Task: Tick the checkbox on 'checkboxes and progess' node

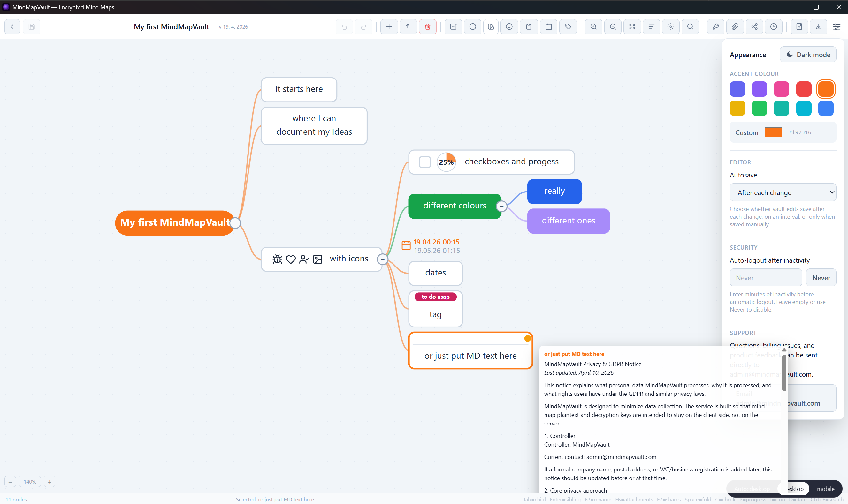Action: pos(425,162)
